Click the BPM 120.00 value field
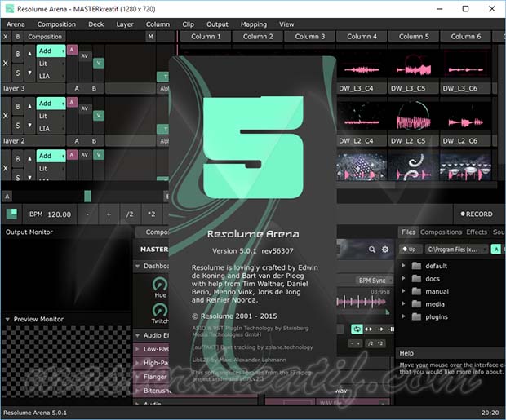Screen dimensions: 506x420 coord(50,214)
